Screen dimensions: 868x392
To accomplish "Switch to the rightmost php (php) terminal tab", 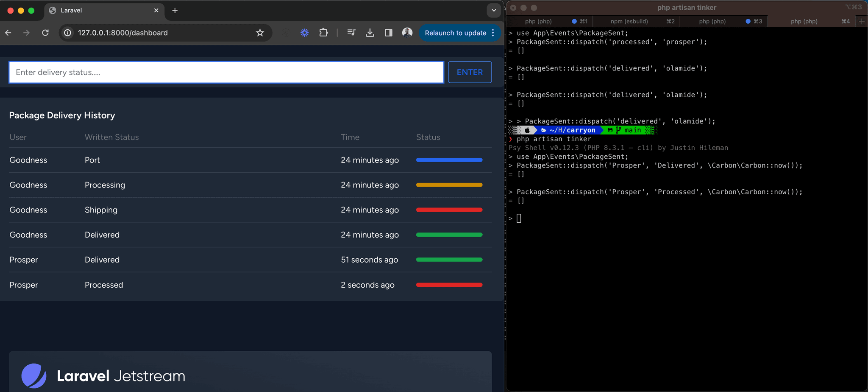I will 804,21.
